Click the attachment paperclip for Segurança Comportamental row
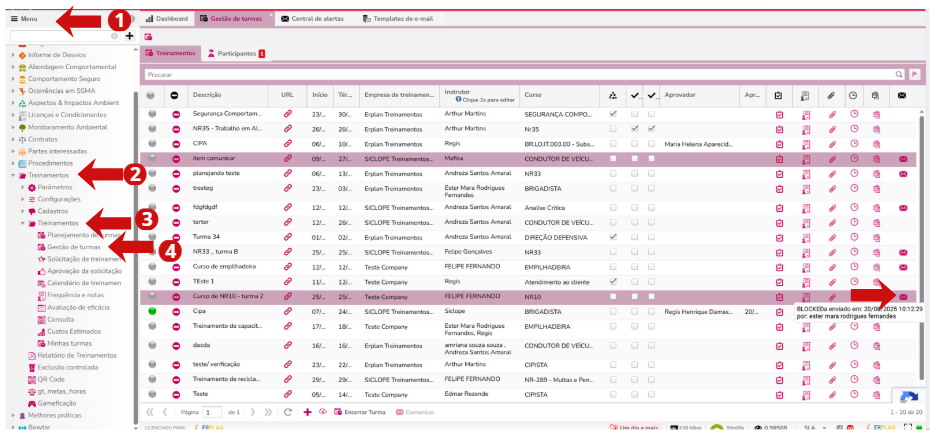The image size is (937, 447). pos(831,114)
